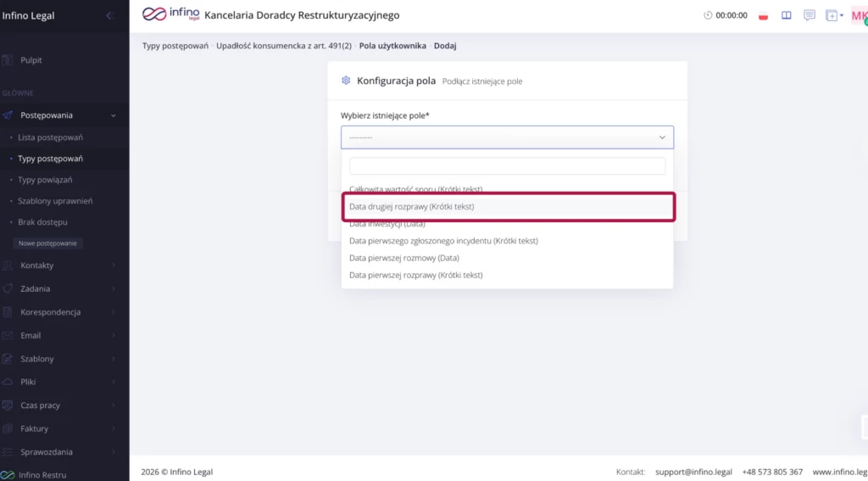The image size is (868, 481).
Task: Click the Korespondencja sidebar icon
Action: click(7, 312)
